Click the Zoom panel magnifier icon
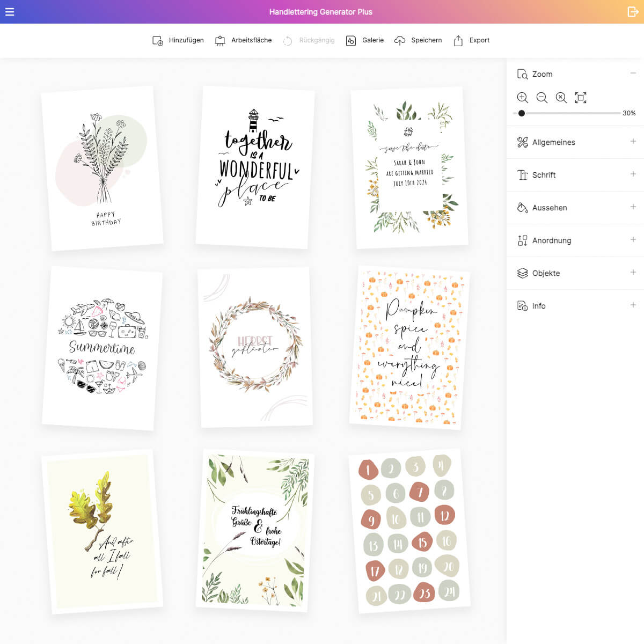 [x=522, y=74]
